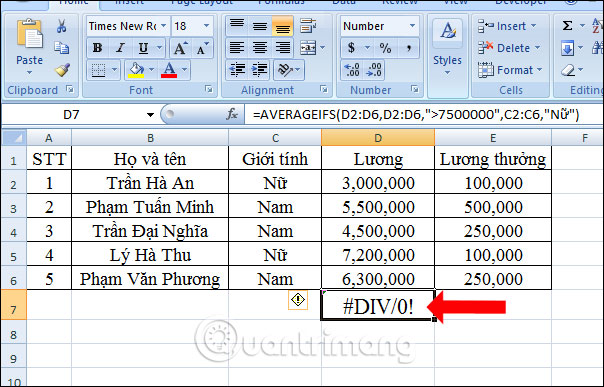The height and width of the screenshot is (387, 604).
Task: Apply red font color
Action: [x=169, y=70]
